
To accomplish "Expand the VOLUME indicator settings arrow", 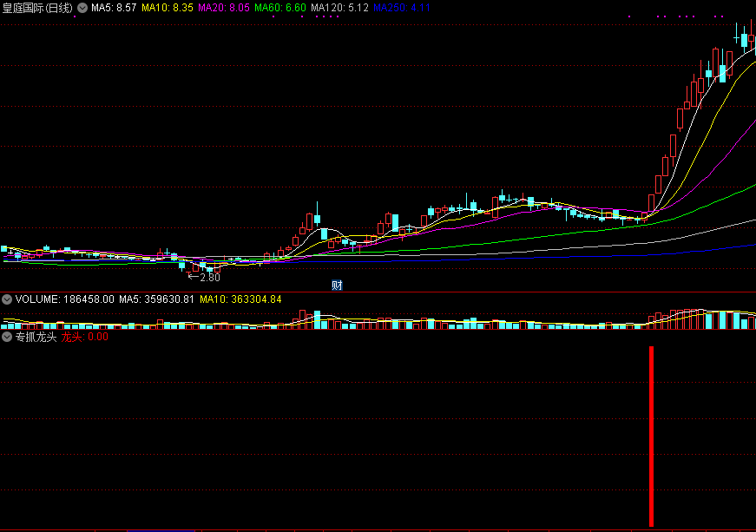I will pos(7,299).
